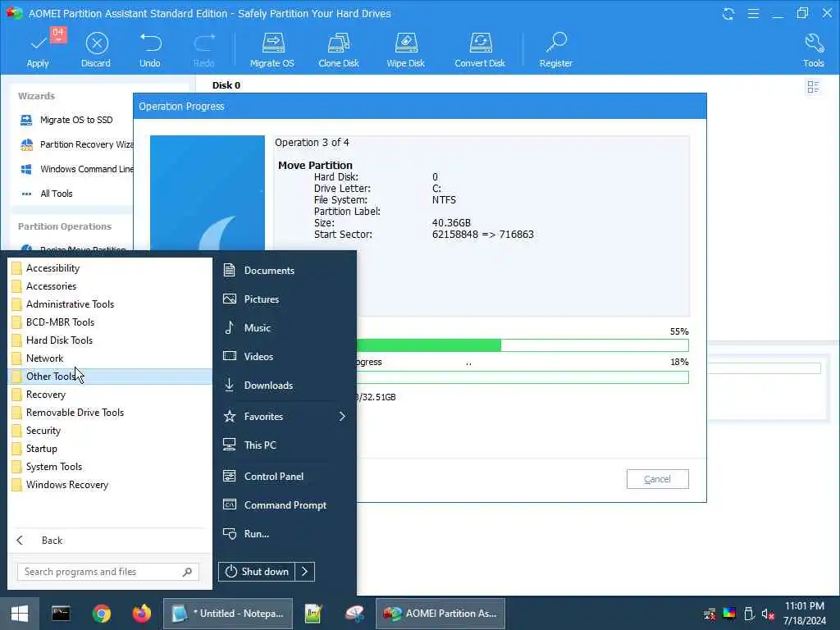Viewport: 840px width, 630px height.
Task: Open the Windows Recovery folder
Action: click(x=111, y=485)
